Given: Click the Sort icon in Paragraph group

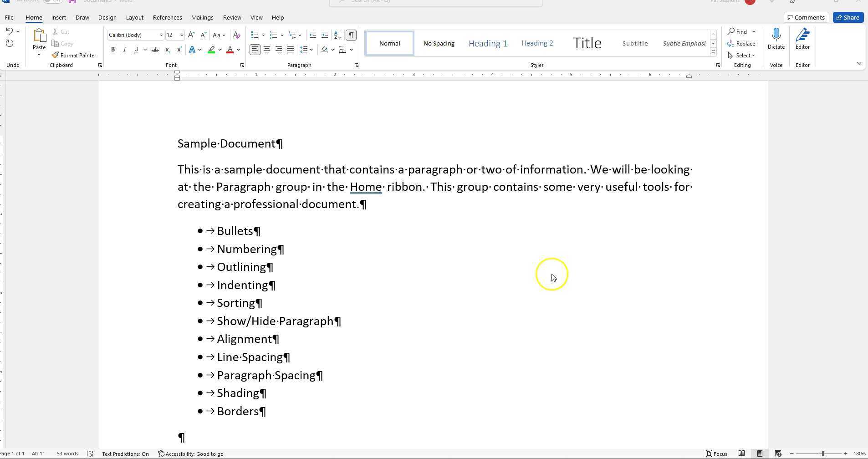Looking at the screenshot, I should (x=337, y=35).
